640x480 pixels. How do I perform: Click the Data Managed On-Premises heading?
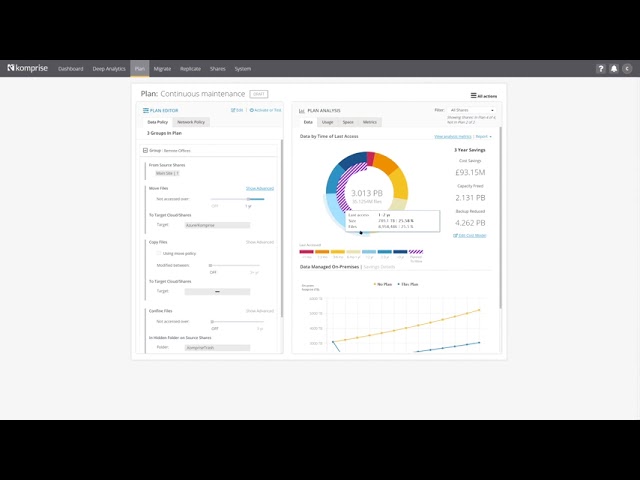tap(329, 267)
